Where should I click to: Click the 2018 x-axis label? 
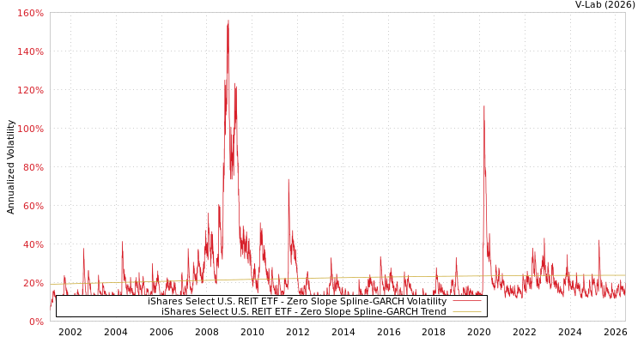point(434,332)
